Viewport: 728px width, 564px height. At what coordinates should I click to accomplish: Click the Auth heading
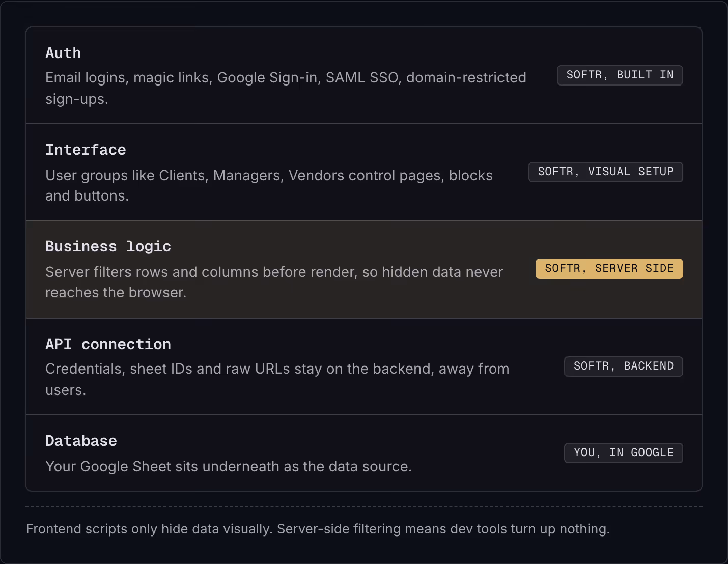click(63, 53)
